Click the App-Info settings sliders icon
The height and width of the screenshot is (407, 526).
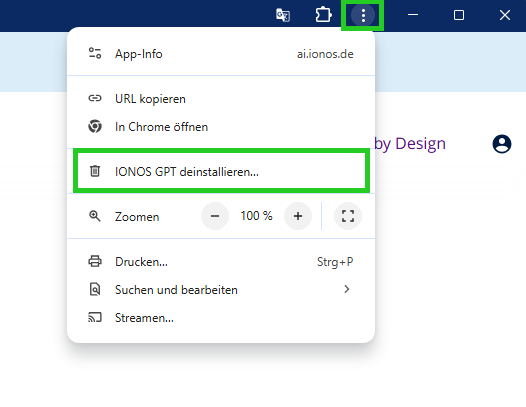pyautogui.click(x=95, y=53)
